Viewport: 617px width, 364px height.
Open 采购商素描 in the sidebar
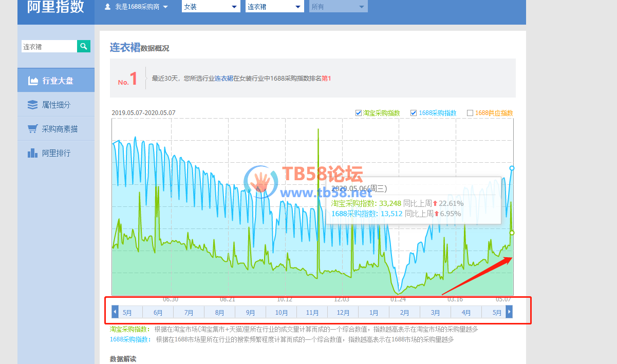coord(56,129)
